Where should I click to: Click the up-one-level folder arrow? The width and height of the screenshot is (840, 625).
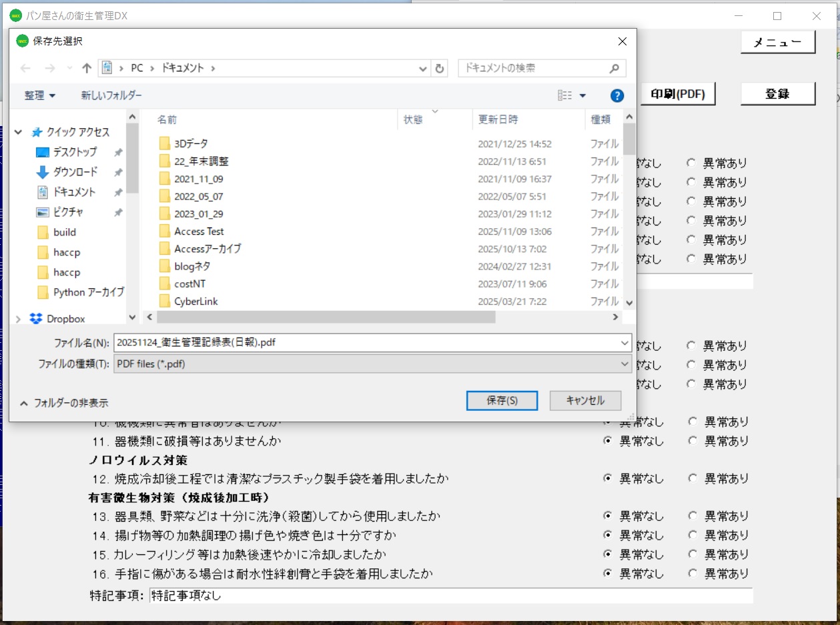87,67
